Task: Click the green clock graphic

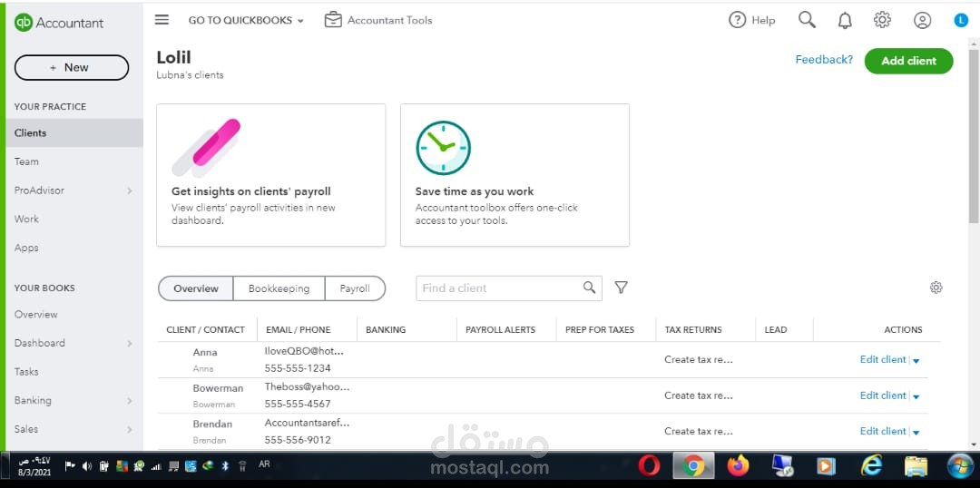Action: pyautogui.click(x=443, y=148)
